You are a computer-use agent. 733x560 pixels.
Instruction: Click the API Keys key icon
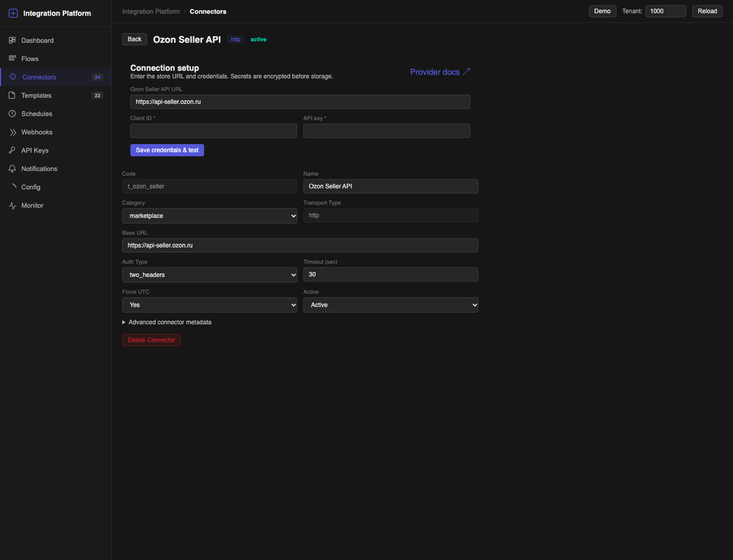pos(12,150)
